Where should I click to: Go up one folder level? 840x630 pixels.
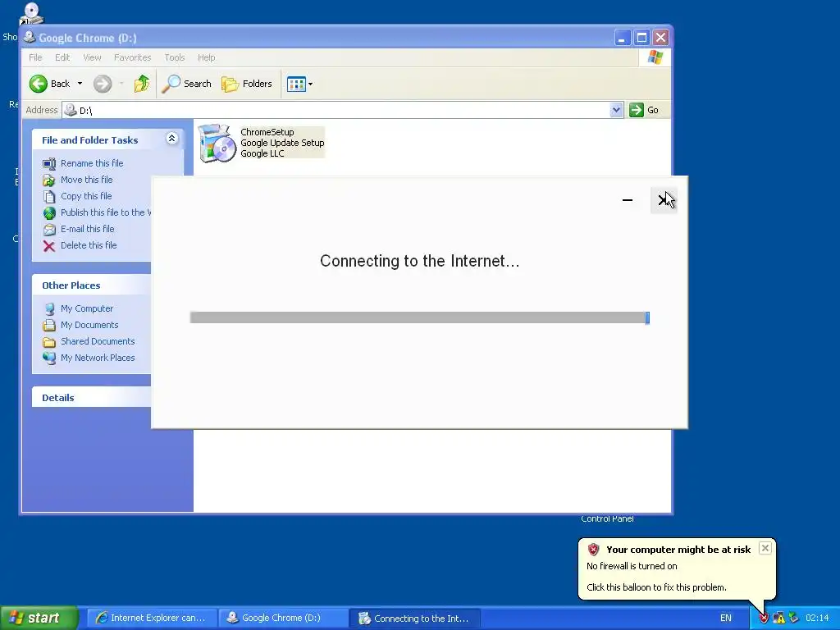pos(142,84)
